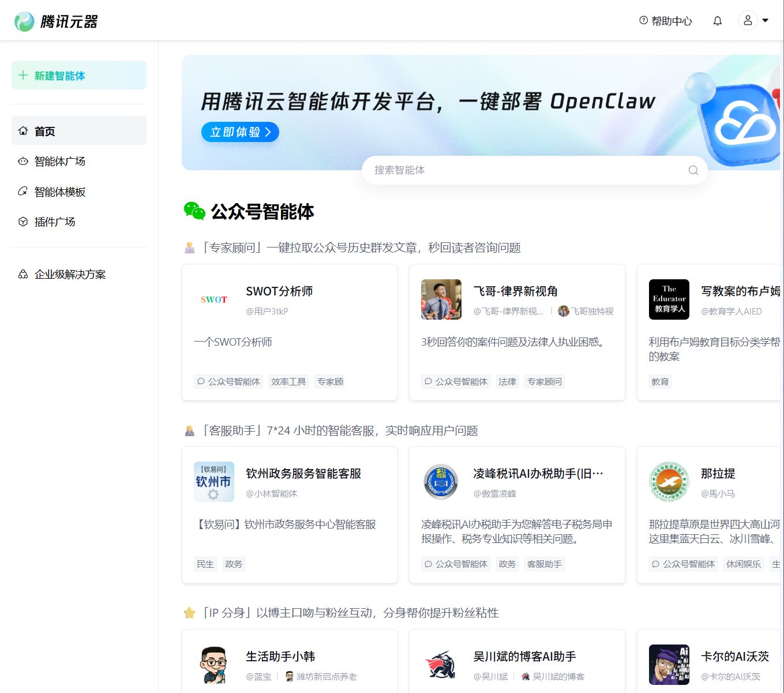784x693 pixels.
Task: Open the 飞哥-律界新视角 agent title
Action: click(515, 291)
